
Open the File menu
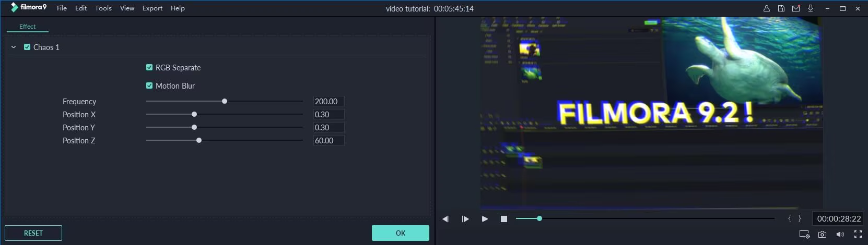62,8
